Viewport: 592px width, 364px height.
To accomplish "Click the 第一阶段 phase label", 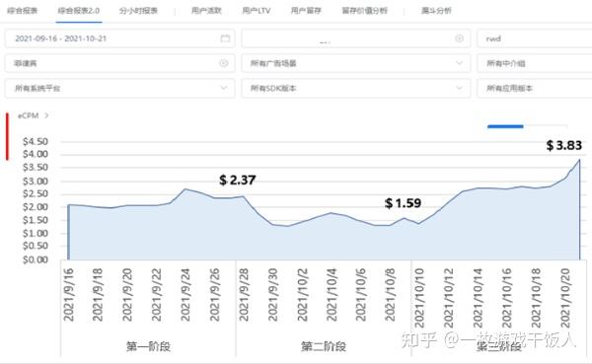I will point(148,346).
